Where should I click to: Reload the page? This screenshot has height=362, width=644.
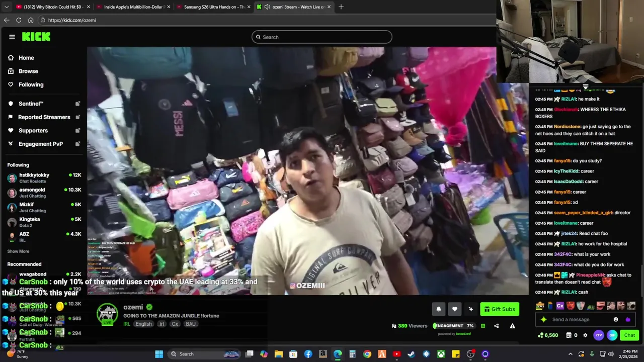[x=19, y=20]
